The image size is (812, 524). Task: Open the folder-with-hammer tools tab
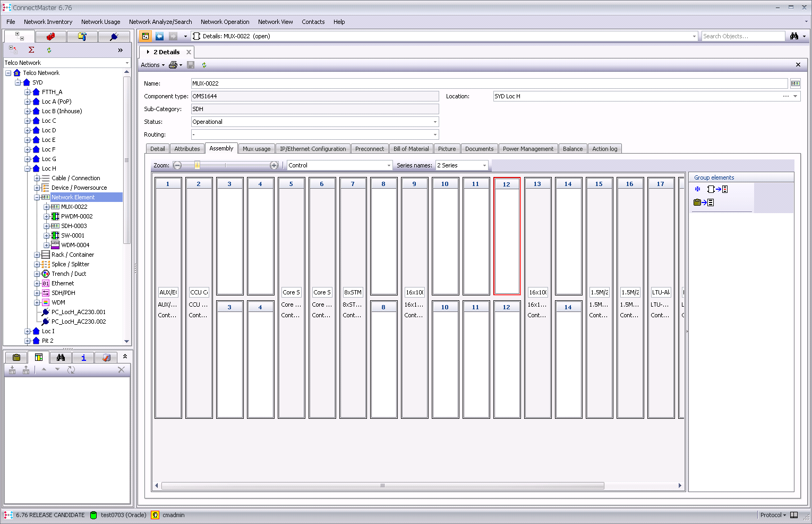pyautogui.click(x=82, y=36)
